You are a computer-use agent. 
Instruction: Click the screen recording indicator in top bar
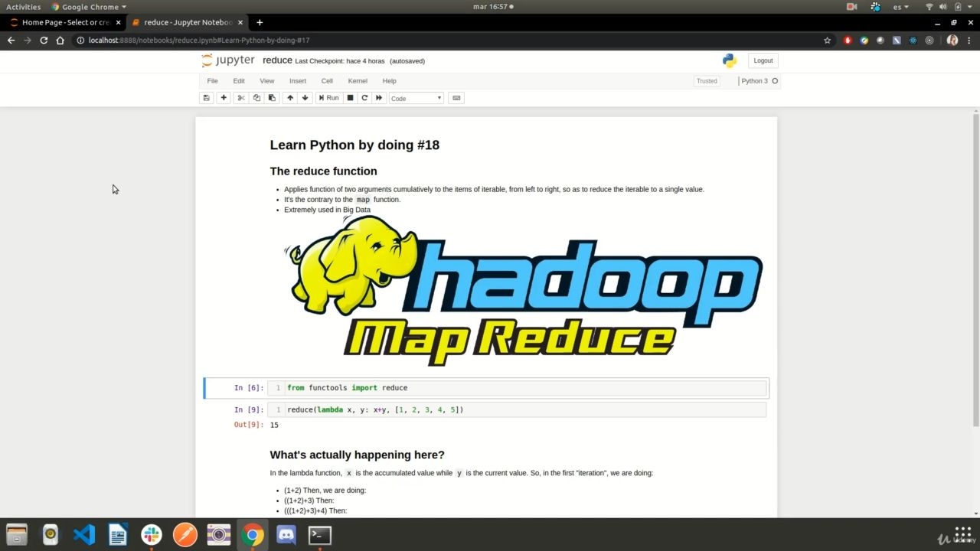852,7
